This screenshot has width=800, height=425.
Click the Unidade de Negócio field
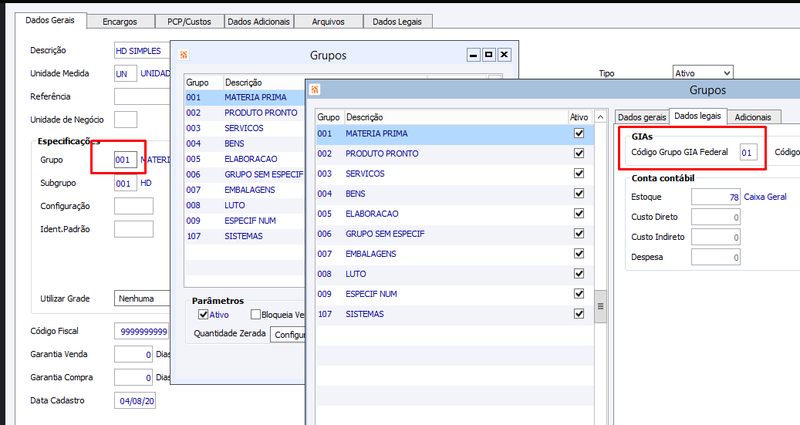(126, 119)
